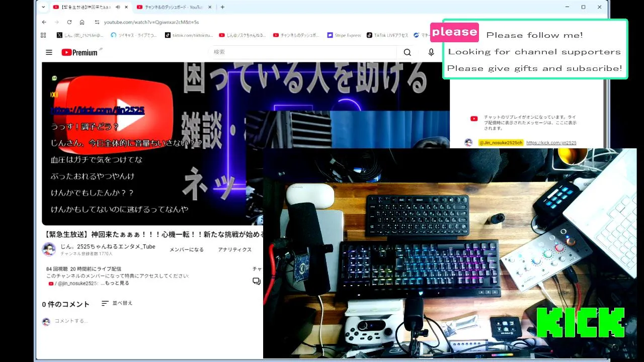Open https://kick.com/jin2525 link in chat
Viewport: 644px width, 362px height.
pos(551,143)
